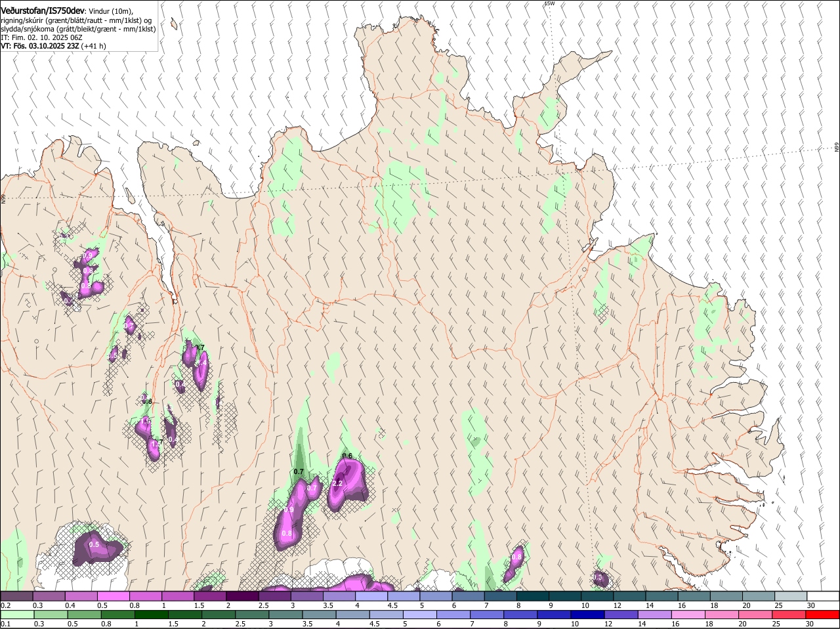The image size is (840, 629).
Task: Click the Veðurstofan/IS750dev title text
Action: 43,11
